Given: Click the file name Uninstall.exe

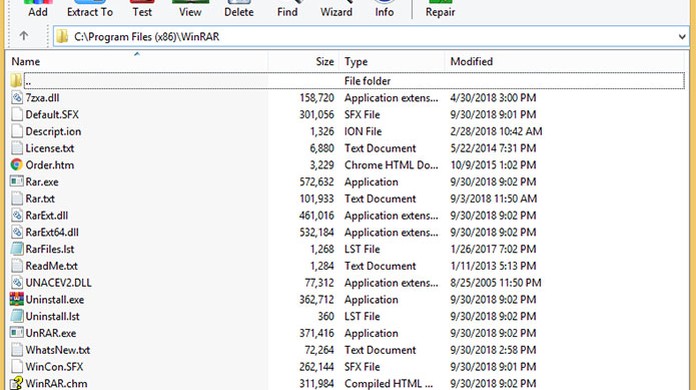Looking at the screenshot, I should pos(55,300).
